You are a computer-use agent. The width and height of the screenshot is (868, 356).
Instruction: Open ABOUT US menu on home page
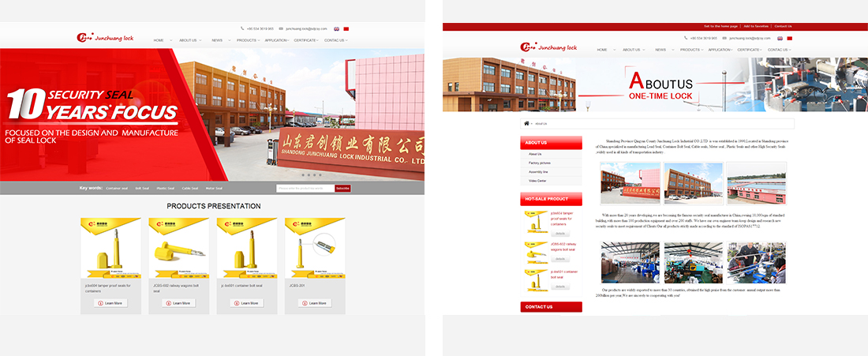coord(188,40)
